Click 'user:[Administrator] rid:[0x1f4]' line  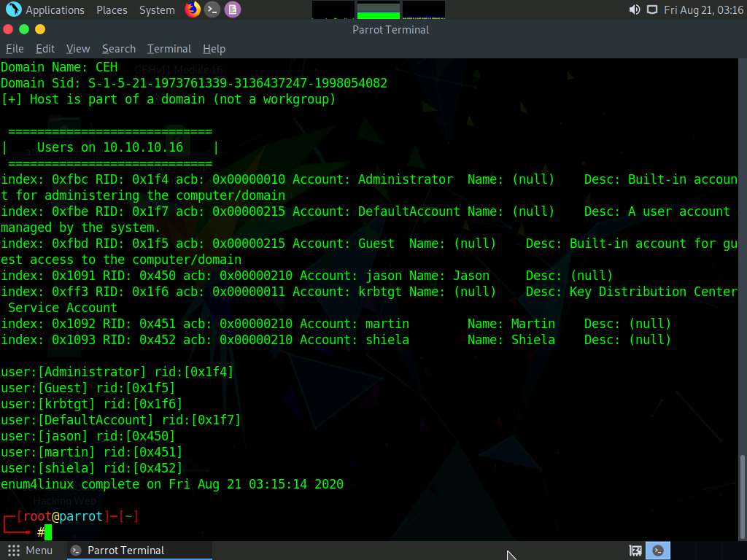[117, 372]
